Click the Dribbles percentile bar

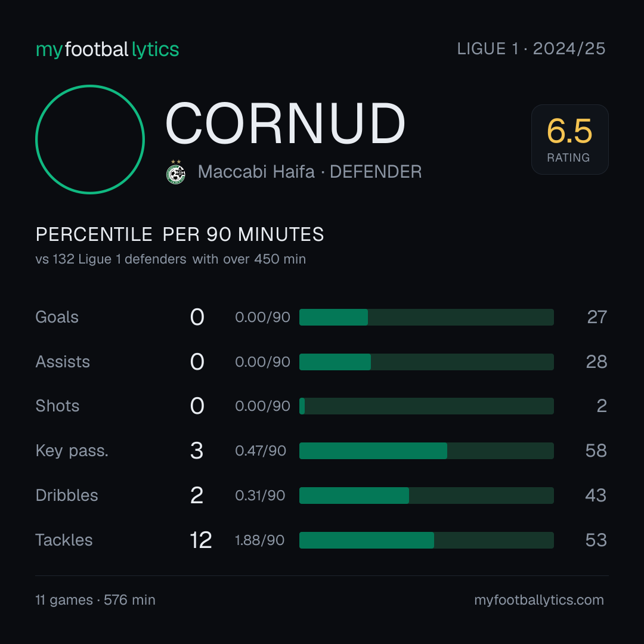pyautogui.click(x=426, y=496)
